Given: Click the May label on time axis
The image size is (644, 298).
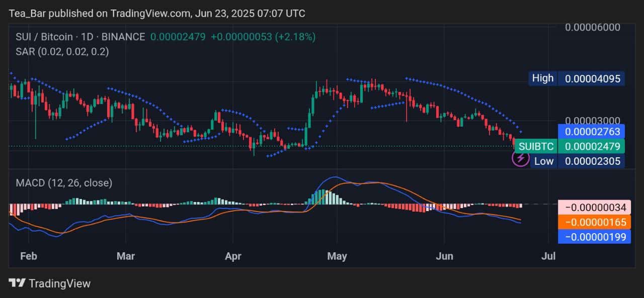Looking at the screenshot, I should tap(337, 256).
